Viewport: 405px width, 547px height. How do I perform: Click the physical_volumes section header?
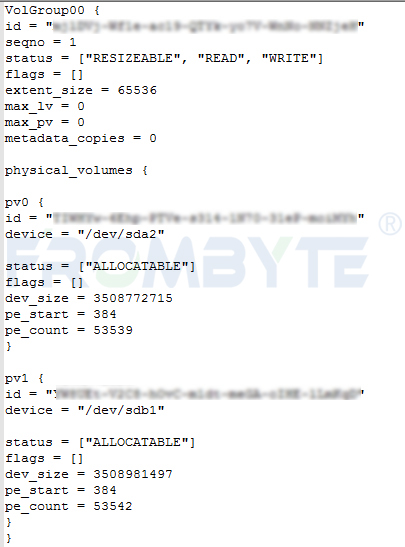click(76, 171)
